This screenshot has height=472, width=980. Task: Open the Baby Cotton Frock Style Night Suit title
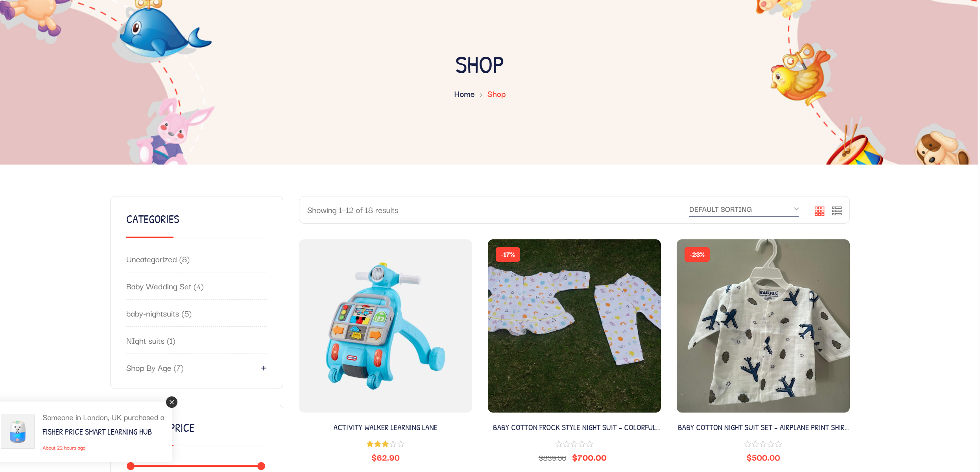pyautogui.click(x=576, y=428)
